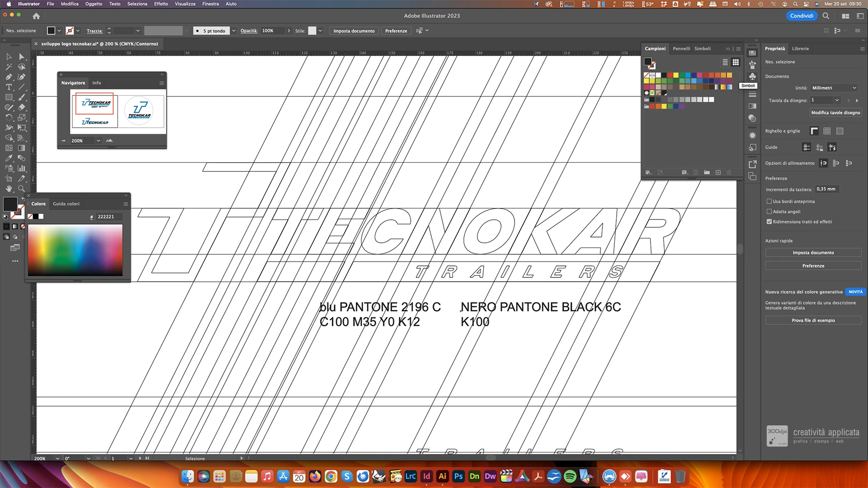The height and width of the screenshot is (488, 868).
Task: Click the Condividi button
Action: click(801, 16)
